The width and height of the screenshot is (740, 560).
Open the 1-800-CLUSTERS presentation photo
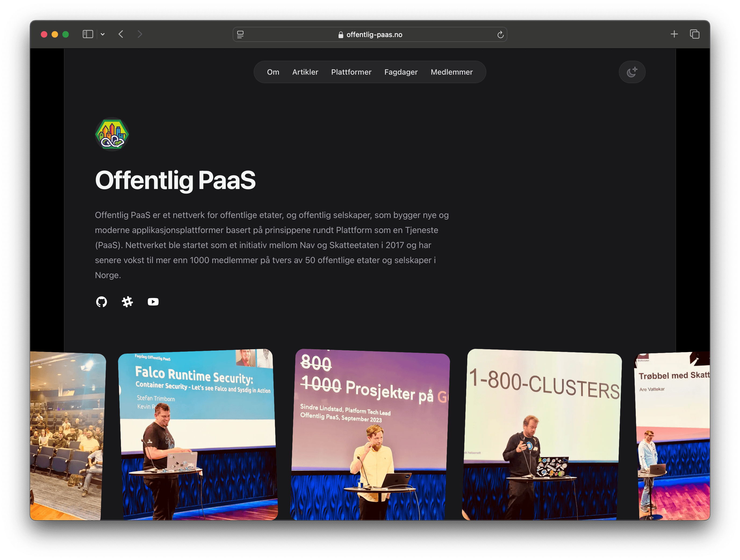[542, 435]
